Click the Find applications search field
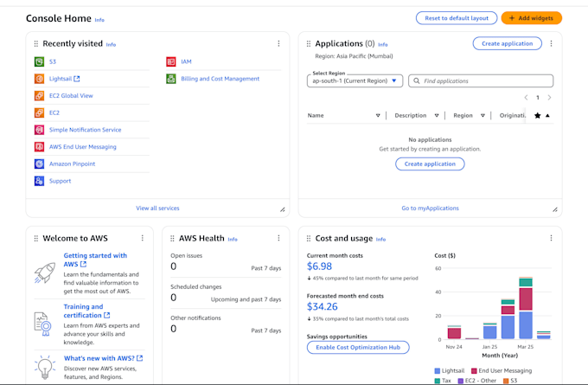Image resolution: width=588 pixels, height=385 pixels. [x=481, y=80]
